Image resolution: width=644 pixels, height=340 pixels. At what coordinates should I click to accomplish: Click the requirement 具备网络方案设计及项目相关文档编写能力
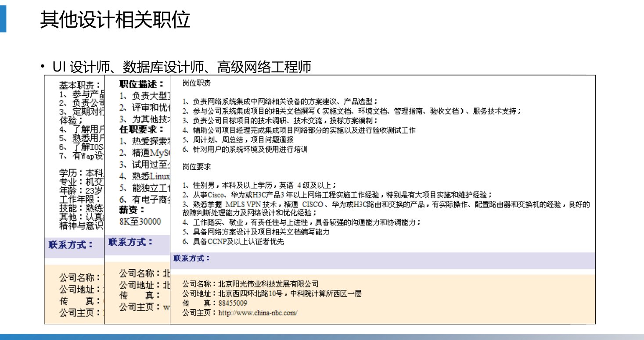tap(256, 232)
